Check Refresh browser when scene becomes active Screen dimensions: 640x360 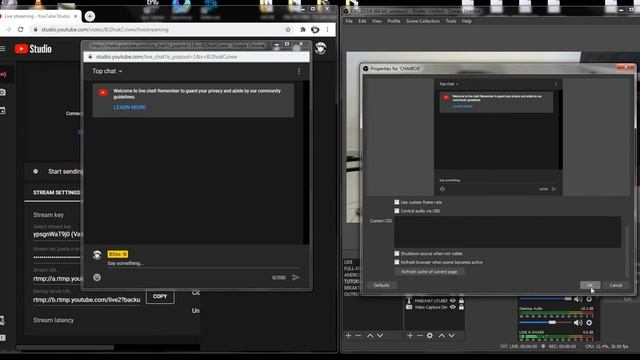pos(397,262)
